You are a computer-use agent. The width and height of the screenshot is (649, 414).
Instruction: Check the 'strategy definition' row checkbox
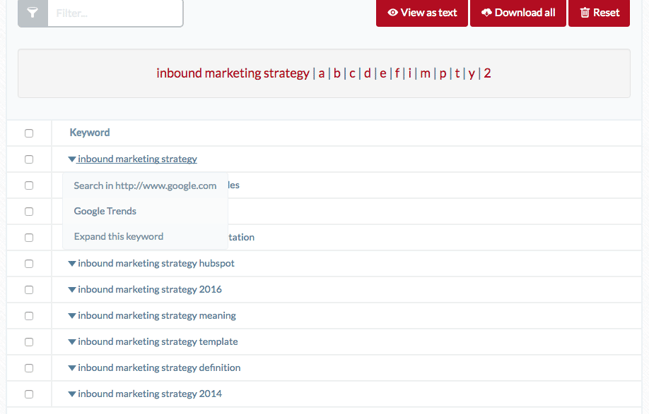click(x=29, y=368)
